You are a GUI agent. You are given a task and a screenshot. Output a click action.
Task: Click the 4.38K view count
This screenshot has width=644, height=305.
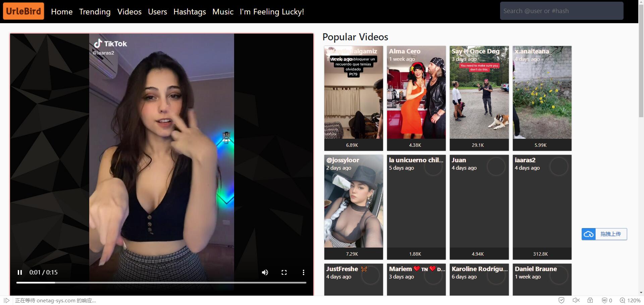click(x=415, y=145)
